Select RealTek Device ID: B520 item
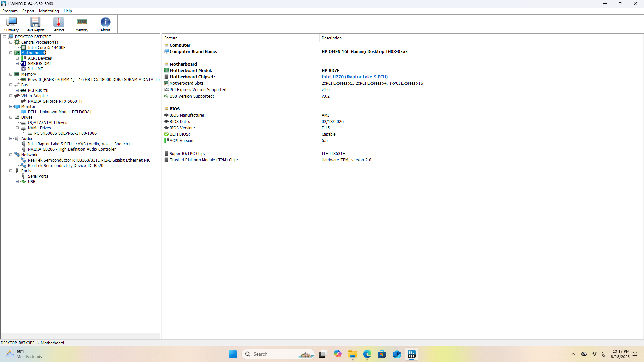The height and width of the screenshot is (362, 644). coord(65,166)
